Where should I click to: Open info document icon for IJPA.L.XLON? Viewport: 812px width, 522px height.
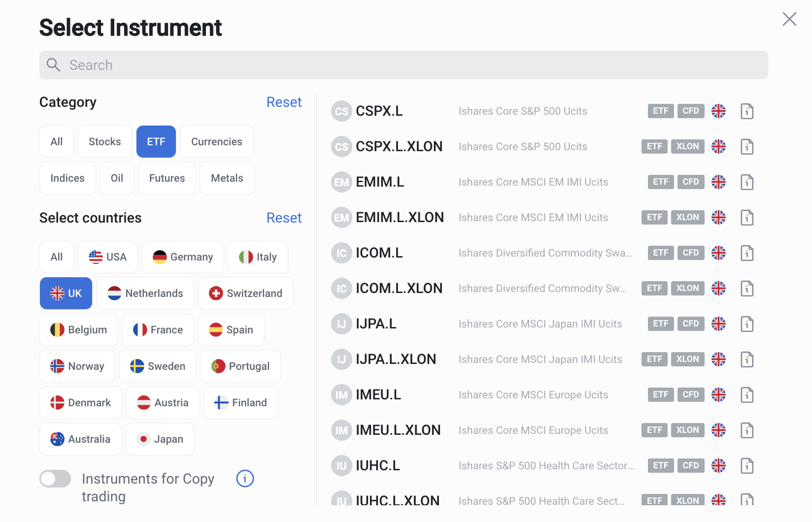747,359
